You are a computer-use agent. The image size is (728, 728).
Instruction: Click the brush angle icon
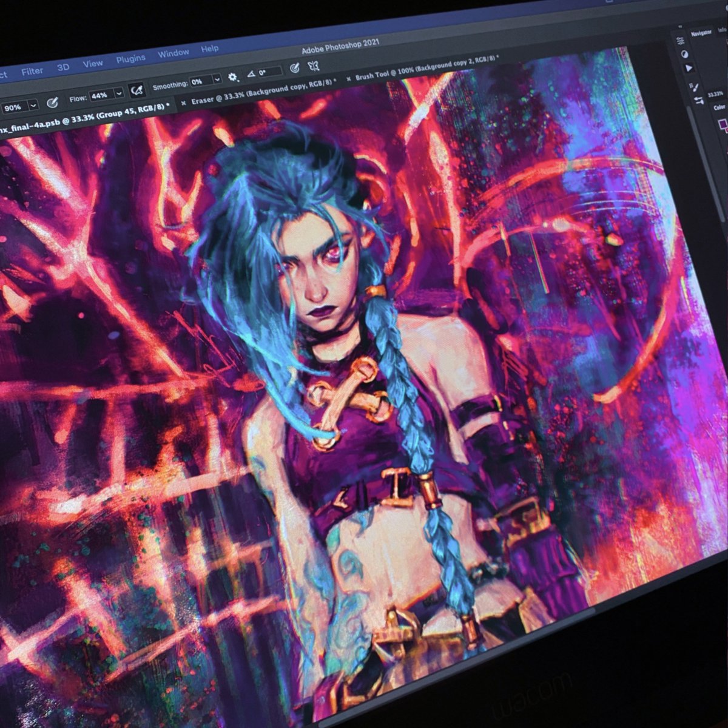pyautogui.click(x=251, y=75)
